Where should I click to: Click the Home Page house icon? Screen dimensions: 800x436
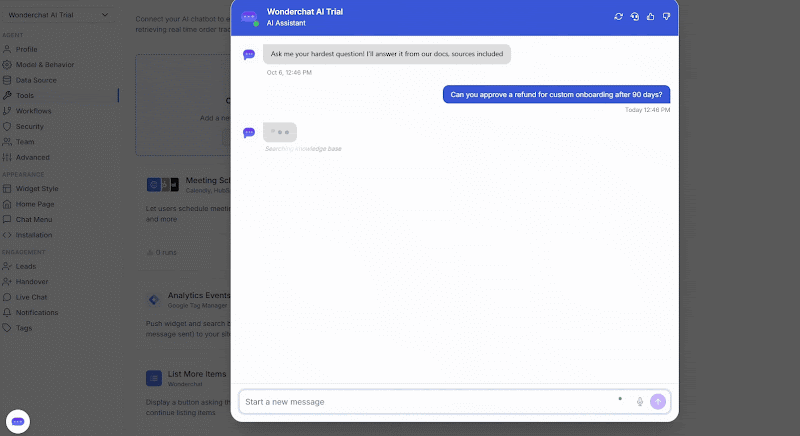pyautogui.click(x=7, y=204)
